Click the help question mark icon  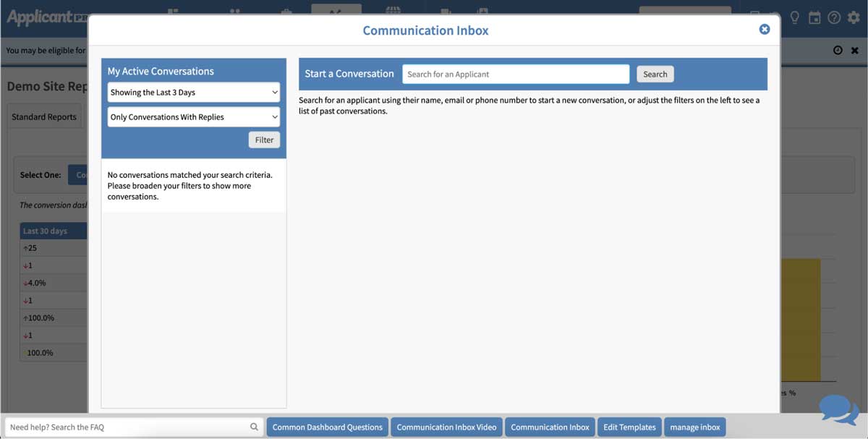(834, 17)
